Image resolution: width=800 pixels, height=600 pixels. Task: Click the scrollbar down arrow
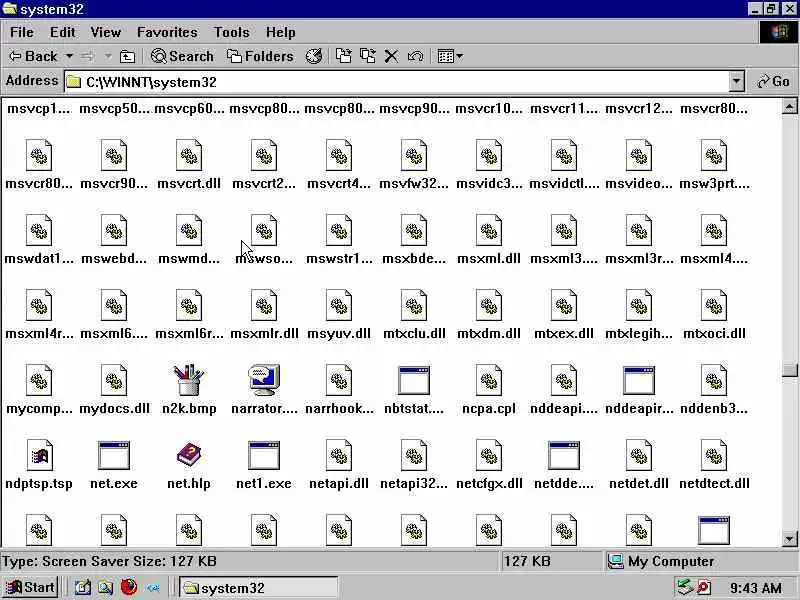[x=789, y=539]
